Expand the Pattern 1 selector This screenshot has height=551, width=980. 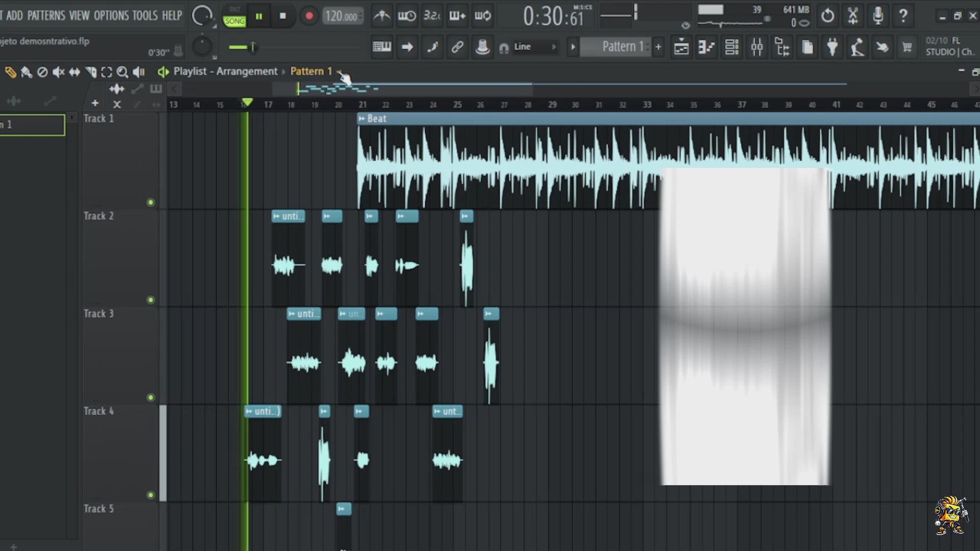pyautogui.click(x=619, y=47)
